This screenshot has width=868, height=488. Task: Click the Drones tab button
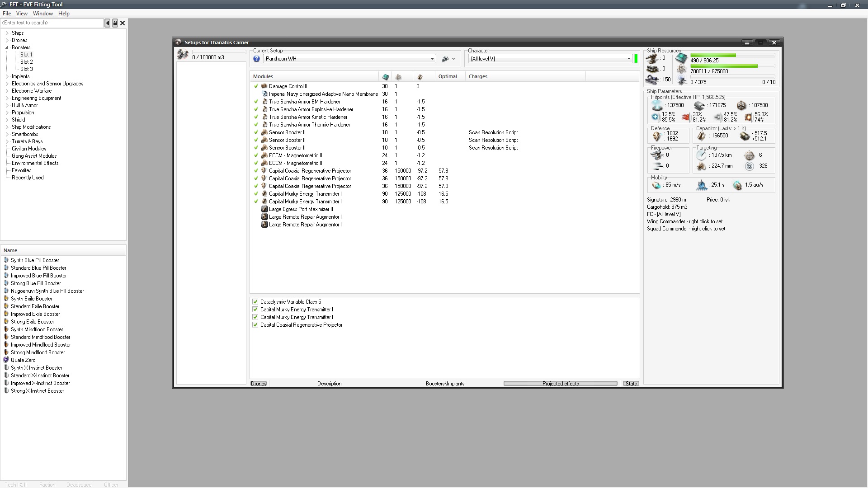[259, 384]
